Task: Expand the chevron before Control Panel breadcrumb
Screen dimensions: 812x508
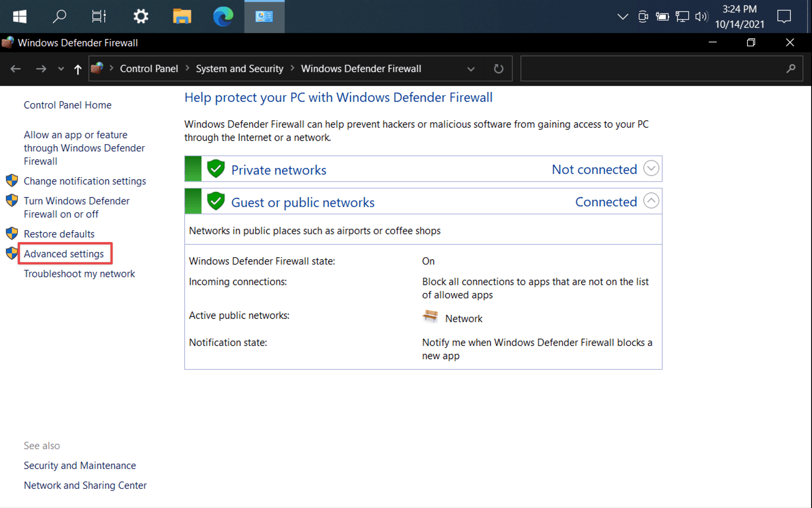Action: [111, 68]
